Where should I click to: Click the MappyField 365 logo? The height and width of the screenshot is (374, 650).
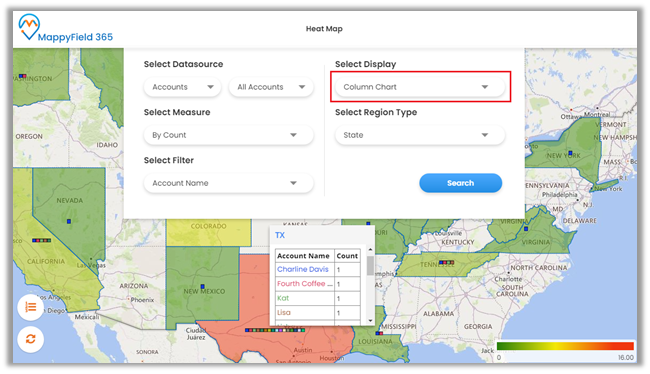tap(65, 28)
